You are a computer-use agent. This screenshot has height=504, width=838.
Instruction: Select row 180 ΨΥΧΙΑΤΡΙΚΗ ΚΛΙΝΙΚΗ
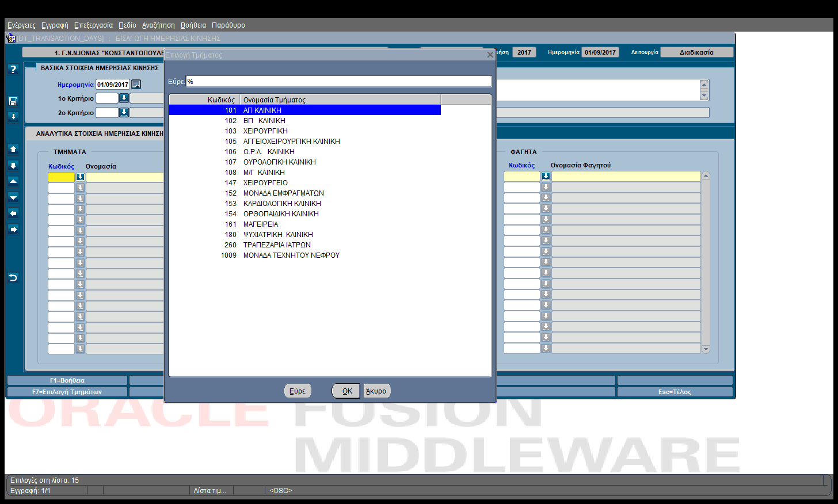pos(305,235)
